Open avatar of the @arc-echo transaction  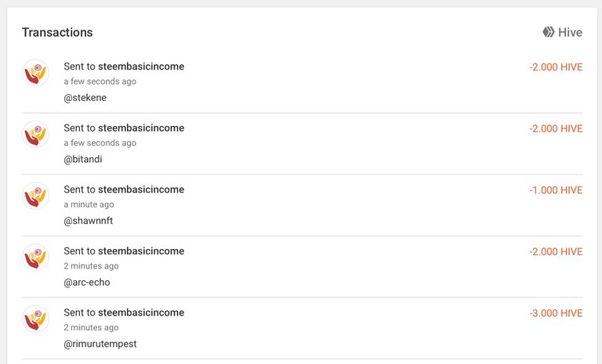click(x=36, y=258)
